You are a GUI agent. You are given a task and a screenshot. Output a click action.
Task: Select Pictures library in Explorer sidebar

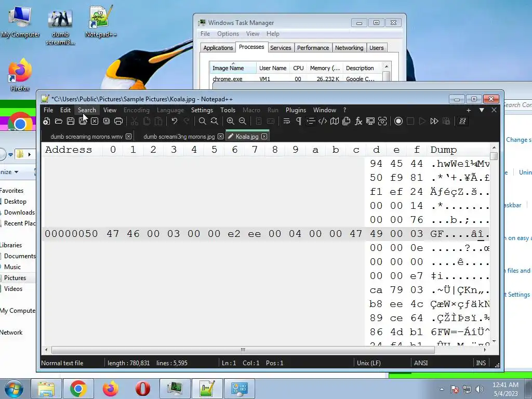[x=15, y=278]
